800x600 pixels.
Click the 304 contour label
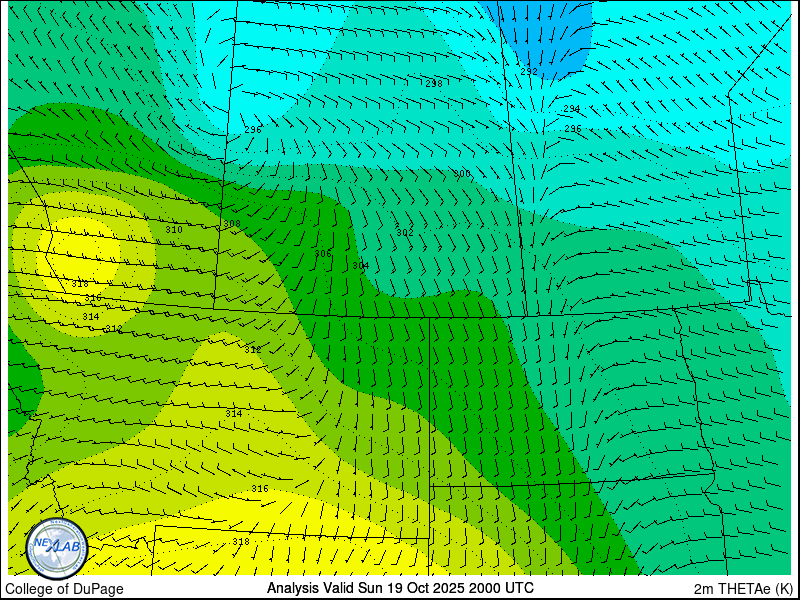click(360, 266)
